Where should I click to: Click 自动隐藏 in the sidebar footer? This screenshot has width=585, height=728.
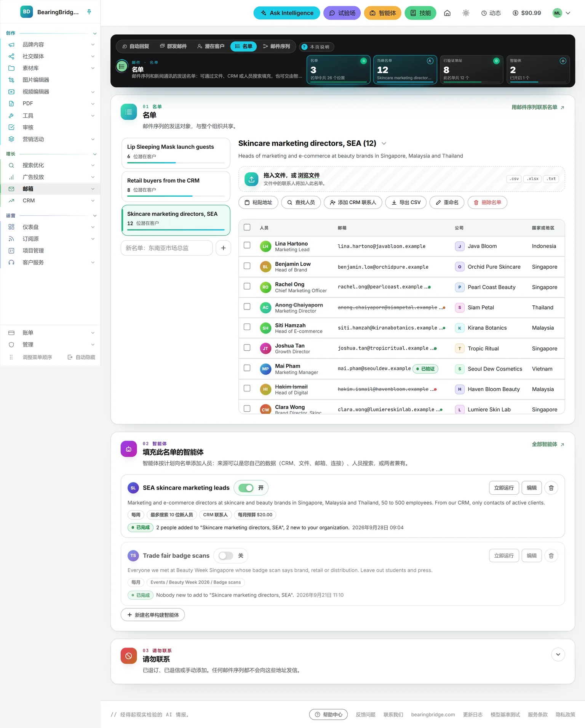coord(82,357)
